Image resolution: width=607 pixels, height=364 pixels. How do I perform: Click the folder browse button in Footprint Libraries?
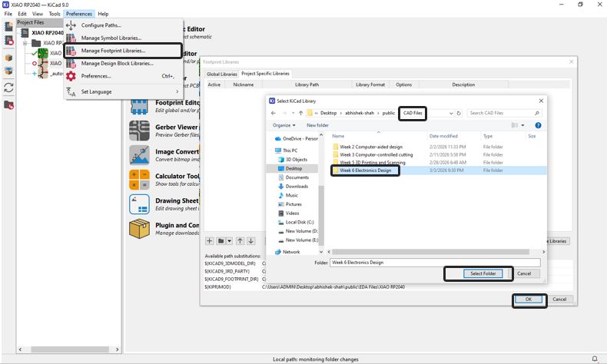[221, 241]
